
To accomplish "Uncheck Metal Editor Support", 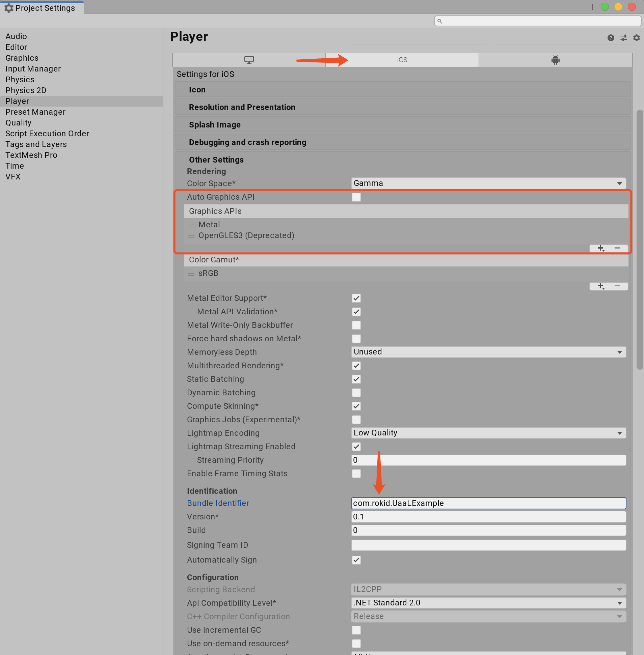I will pyautogui.click(x=356, y=298).
